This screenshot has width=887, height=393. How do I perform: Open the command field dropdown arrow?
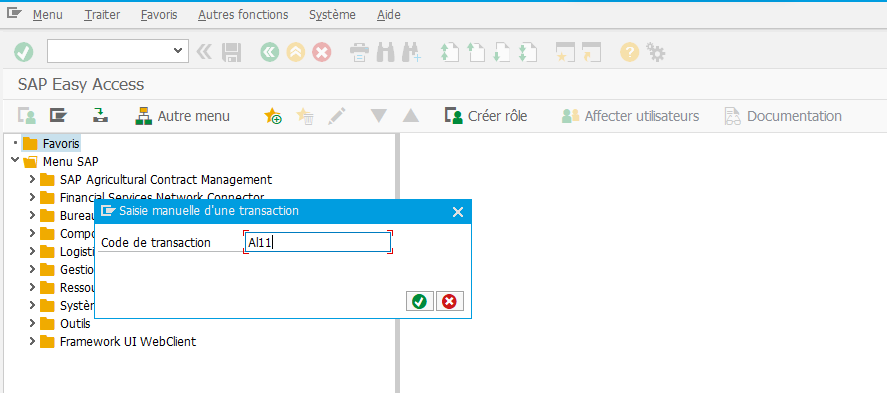point(179,51)
